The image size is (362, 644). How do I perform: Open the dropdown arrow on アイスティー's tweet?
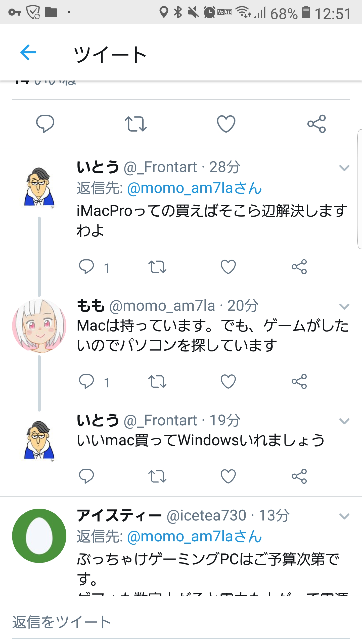tap(344, 516)
